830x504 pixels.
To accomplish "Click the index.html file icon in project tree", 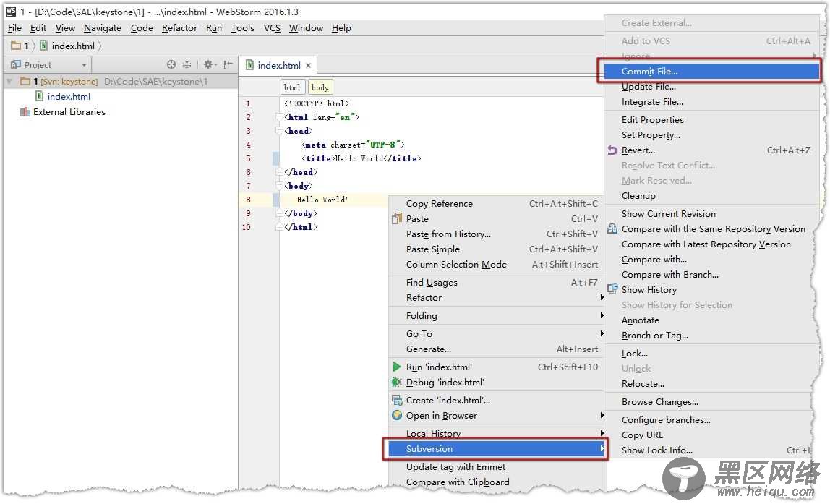I will click(39, 96).
